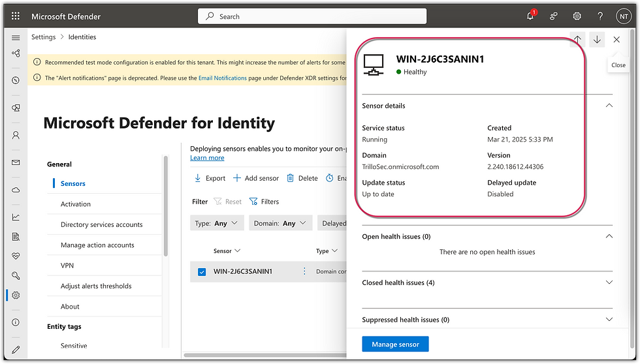Open the Domain: Any filter dropdown
The image size is (640, 364).
[x=280, y=223]
